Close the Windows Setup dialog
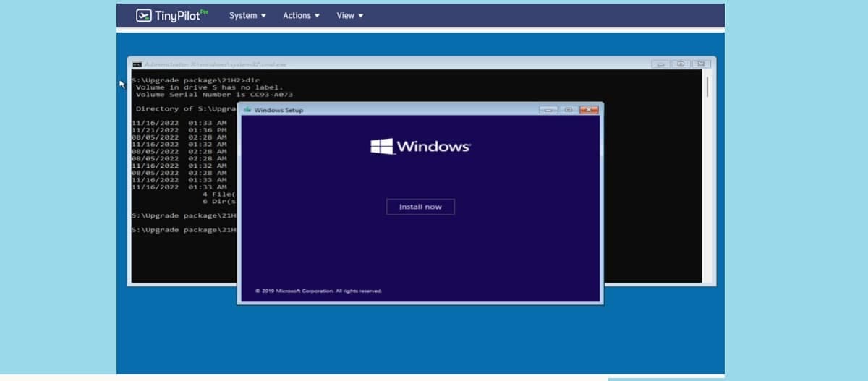The height and width of the screenshot is (381, 868). click(x=589, y=109)
